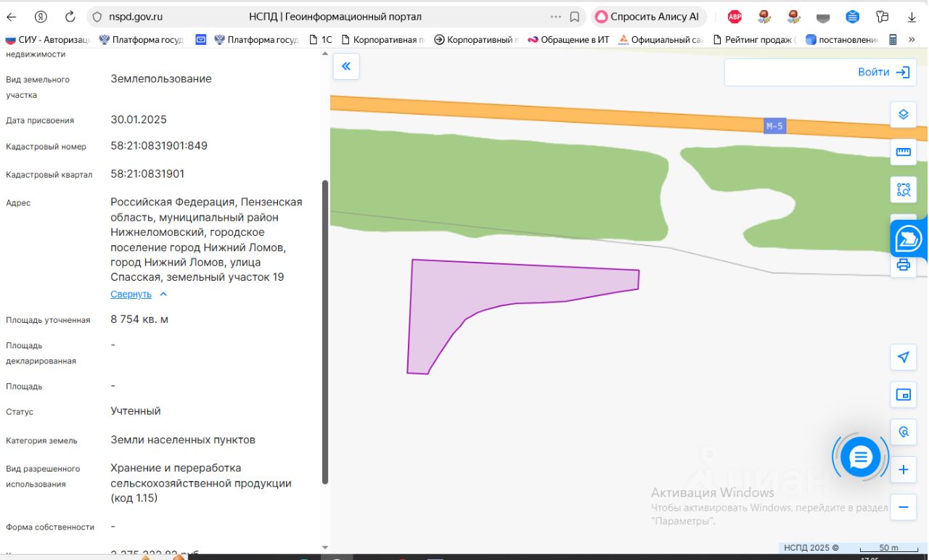Ask Alice AI button
Image resolution: width=929 pixels, height=560 pixels.
click(648, 17)
